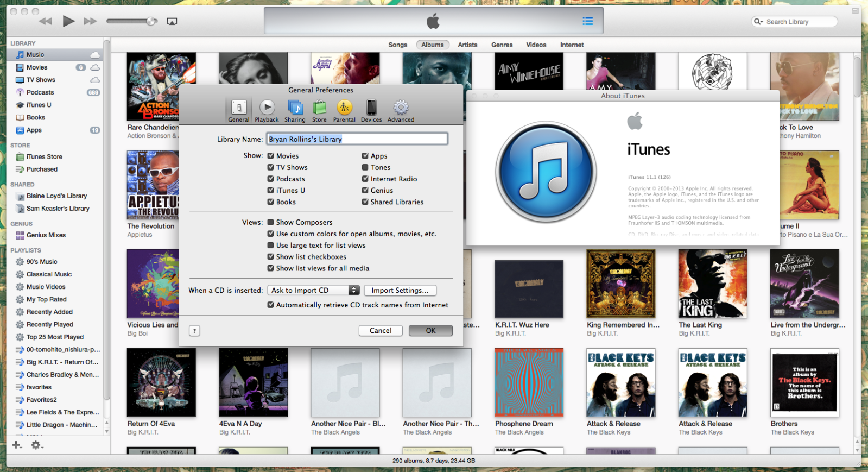The image size is (868, 472).
Task: Toggle the Shared Libraries checkbox
Action: pyautogui.click(x=365, y=202)
